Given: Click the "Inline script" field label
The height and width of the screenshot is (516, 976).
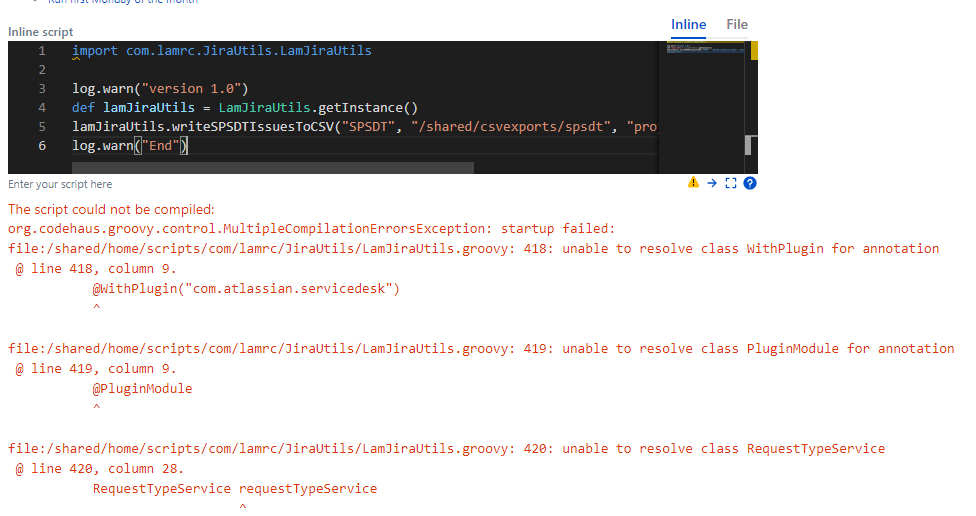Looking at the screenshot, I should coord(41,32).
